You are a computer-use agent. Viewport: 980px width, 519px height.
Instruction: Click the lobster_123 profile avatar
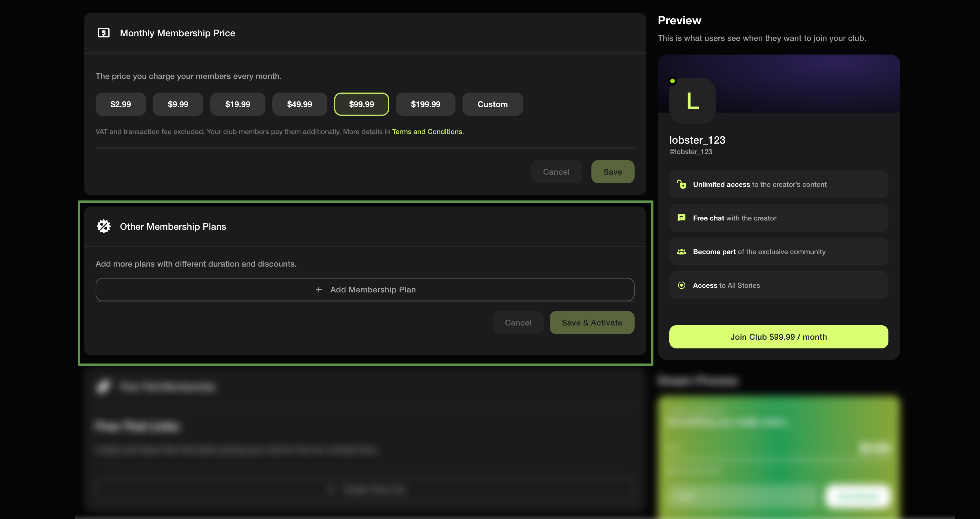tap(692, 101)
